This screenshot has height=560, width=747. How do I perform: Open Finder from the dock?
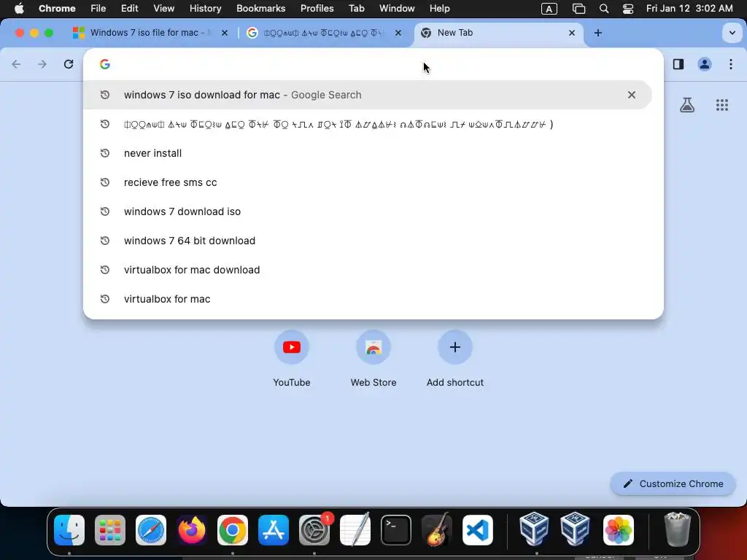point(69,530)
